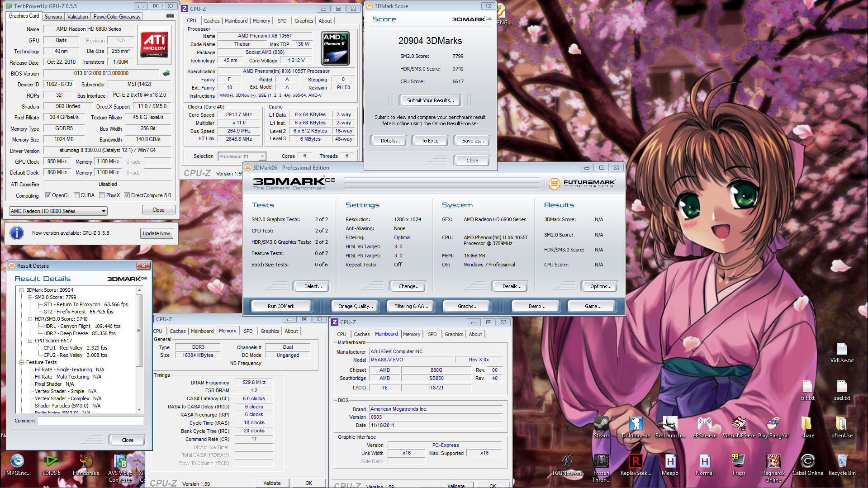Click Change under 3DMark06 Settings

(x=409, y=286)
